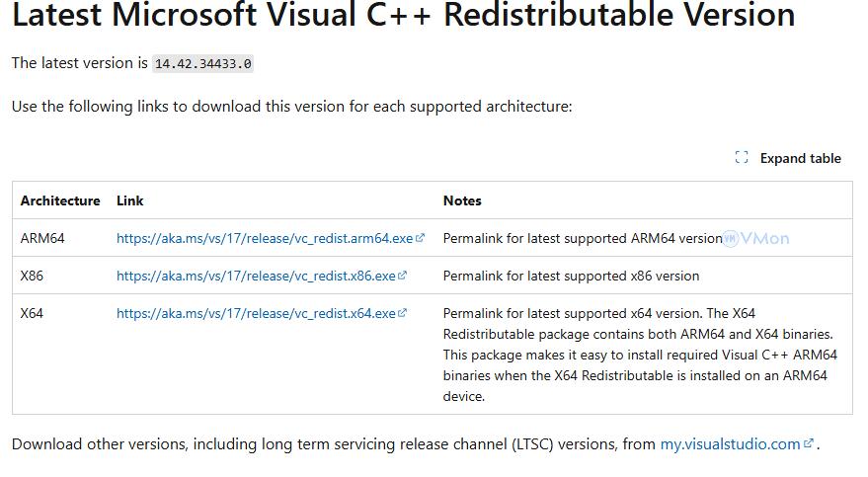Open the vc_redist.x64.exe download link

point(255,313)
